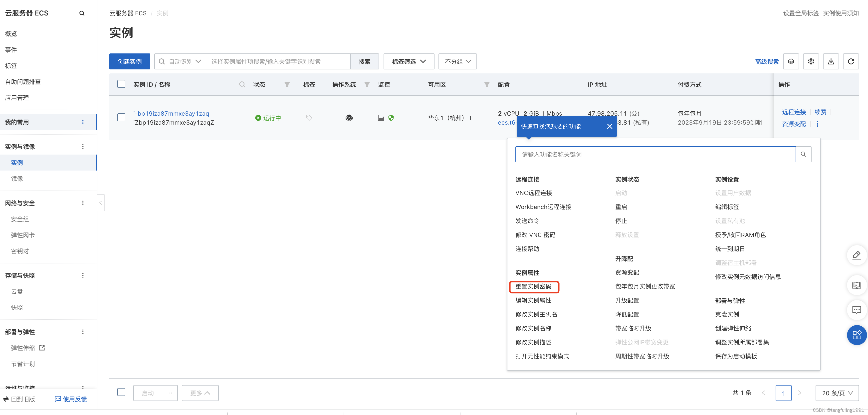The width and height of the screenshot is (868, 415).
Task: Click page number 1 button
Action: pos(783,393)
